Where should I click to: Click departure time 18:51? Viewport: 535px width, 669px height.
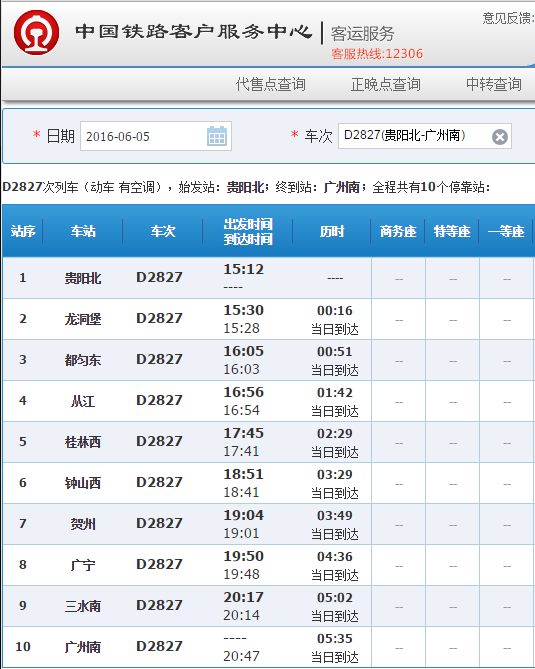tap(244, 474)
